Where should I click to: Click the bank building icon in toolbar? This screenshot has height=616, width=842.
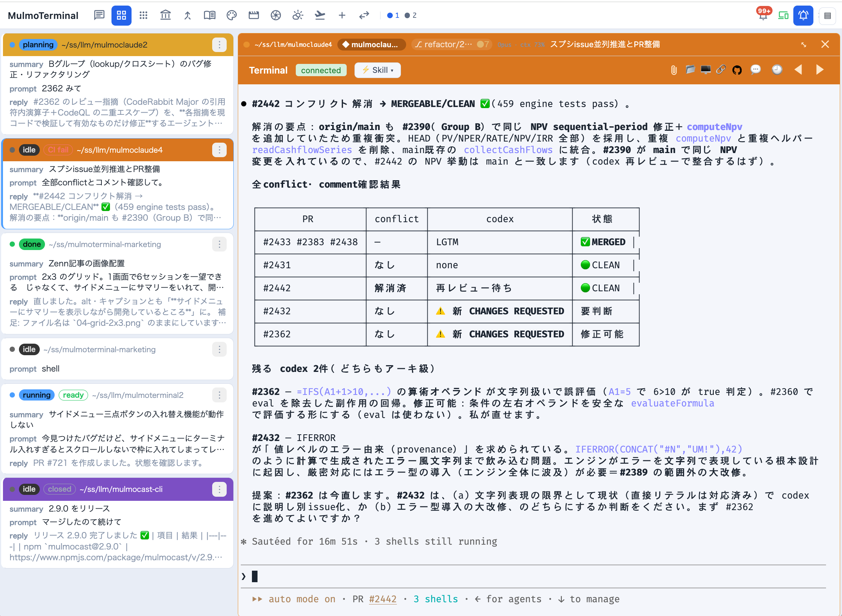click(x=165, y=15)
